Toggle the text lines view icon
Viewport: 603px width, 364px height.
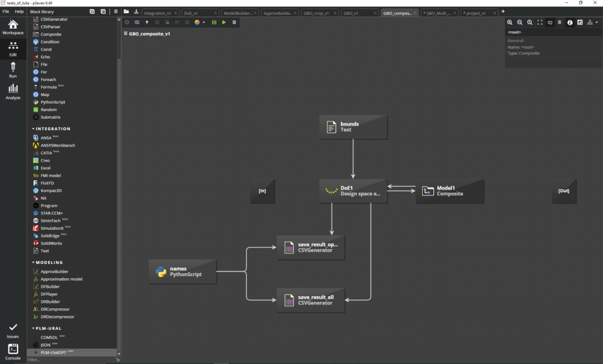pyautogui.click(x=560, y=22)
